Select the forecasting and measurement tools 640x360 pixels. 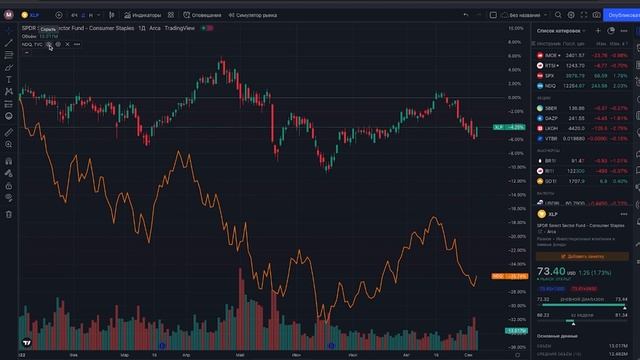[9, 104]
